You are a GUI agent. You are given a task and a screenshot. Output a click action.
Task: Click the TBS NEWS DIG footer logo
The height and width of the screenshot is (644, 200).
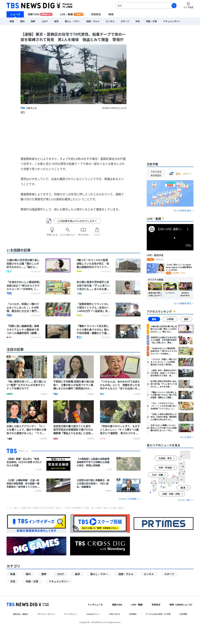28,605
